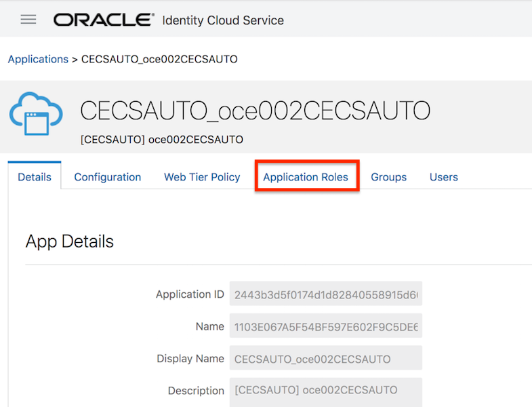Image resolution: width=532 pixels, height=407 pixels.
Task: Click the App Details section heading
Action: tap(70, 241)
